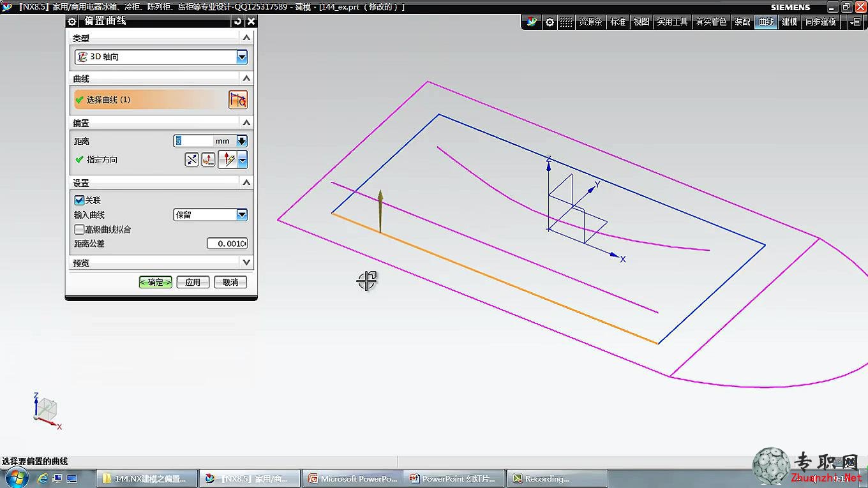Screen dimensions: 868x488
Task: Click the 选择曲线 (1) selection step
Action: 149,100
